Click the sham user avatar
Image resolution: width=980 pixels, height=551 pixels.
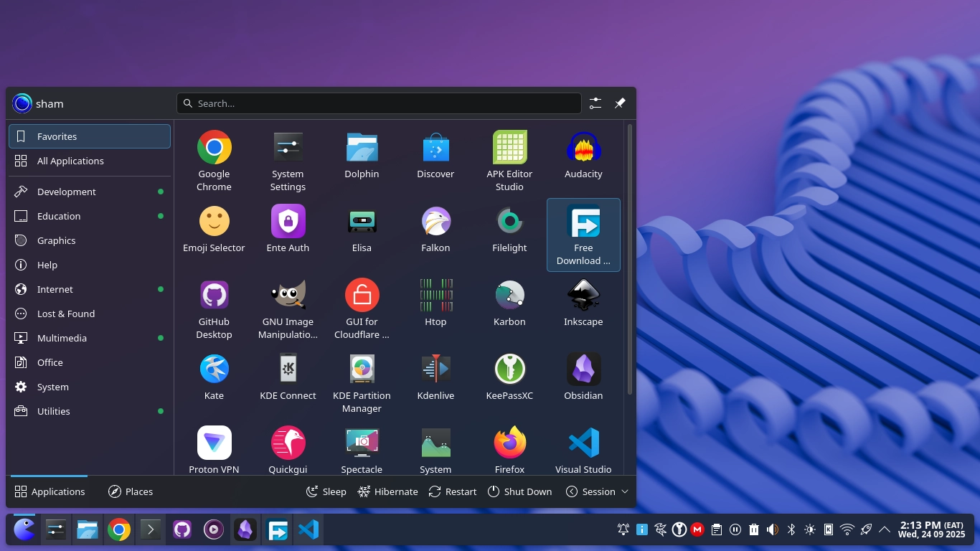click(x=22, y=103)
